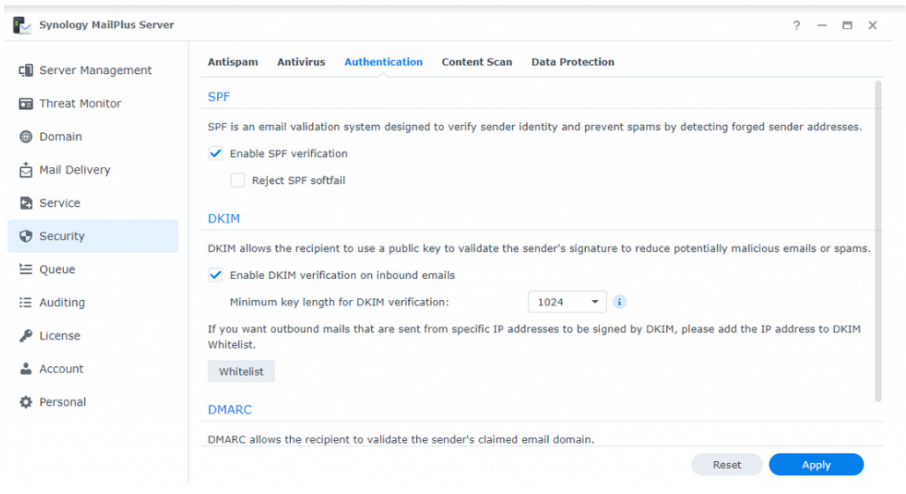Viewport: 906px width, 494px height.
Task: Click the Domain globe icon
Action: pyautogui.click(x=25, y=137)
